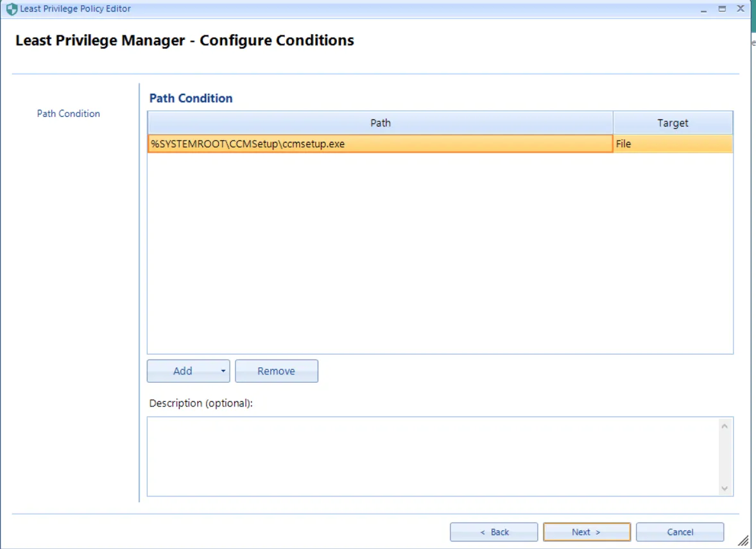756x549 pixels.
Task: Minimize the Policy Editor window
Action: 705,9
